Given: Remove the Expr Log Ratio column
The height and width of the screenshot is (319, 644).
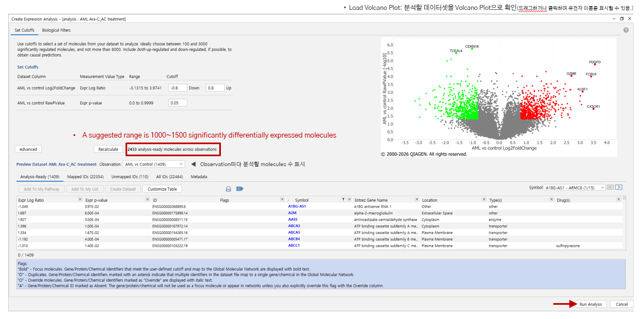Looking at the screenshot, I should [80, 199].
